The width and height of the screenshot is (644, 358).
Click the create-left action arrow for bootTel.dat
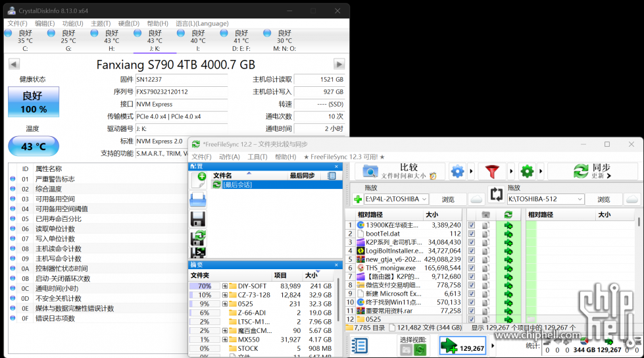coord(508,234)
